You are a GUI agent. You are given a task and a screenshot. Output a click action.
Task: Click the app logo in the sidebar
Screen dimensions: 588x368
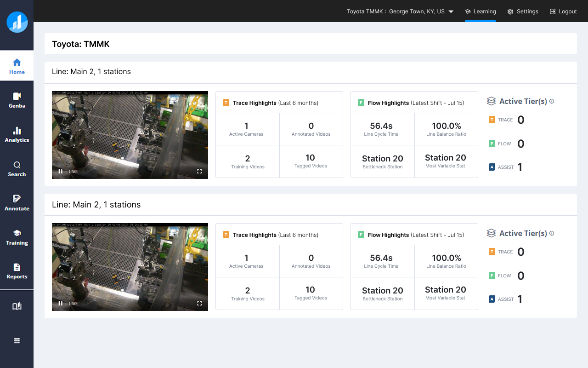[x=17, y=22]
